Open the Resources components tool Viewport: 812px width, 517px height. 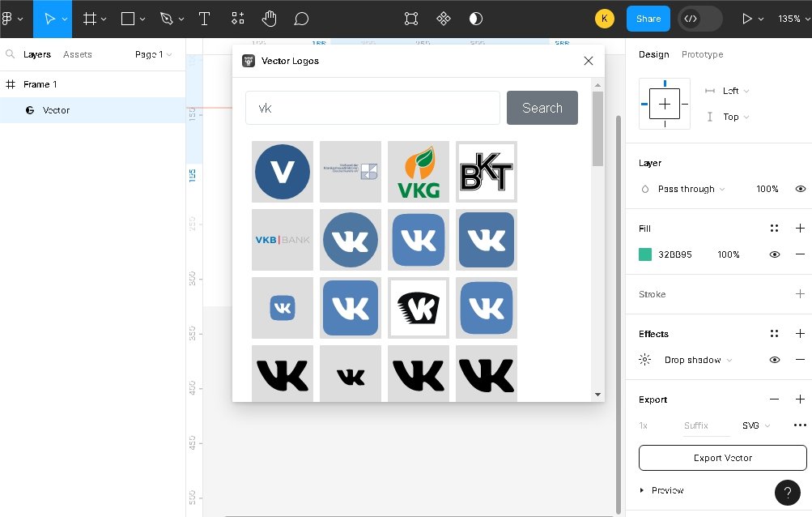pos(238,19)
